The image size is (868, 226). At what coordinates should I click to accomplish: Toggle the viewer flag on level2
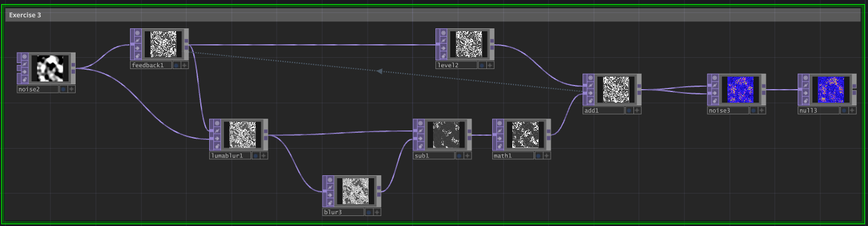pos(443,33)
